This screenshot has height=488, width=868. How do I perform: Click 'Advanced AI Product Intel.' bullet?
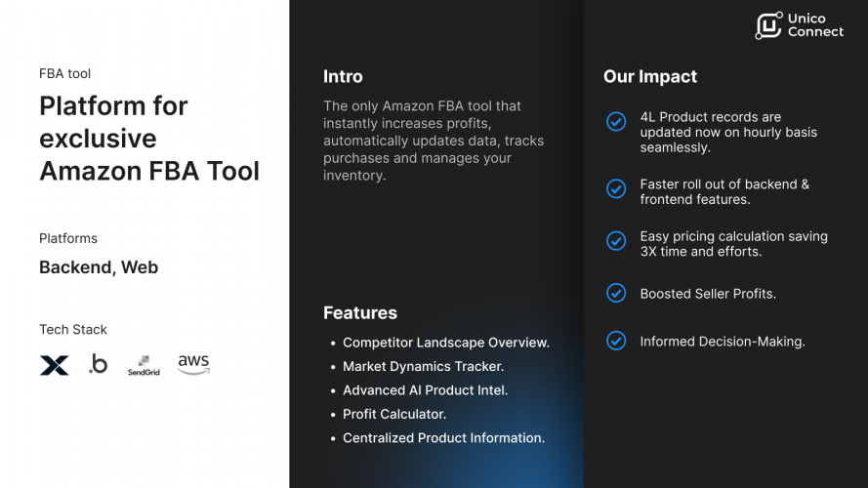[x=425, y=390]
